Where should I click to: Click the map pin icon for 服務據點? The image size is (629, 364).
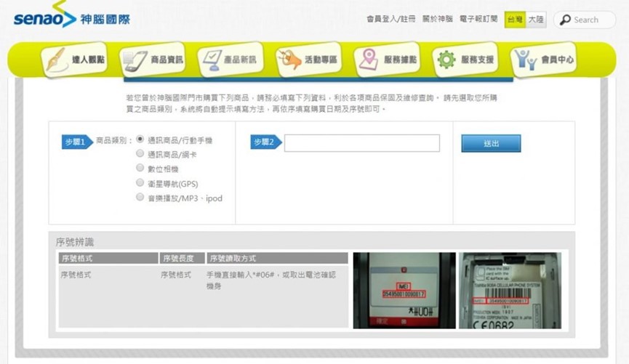368,60
